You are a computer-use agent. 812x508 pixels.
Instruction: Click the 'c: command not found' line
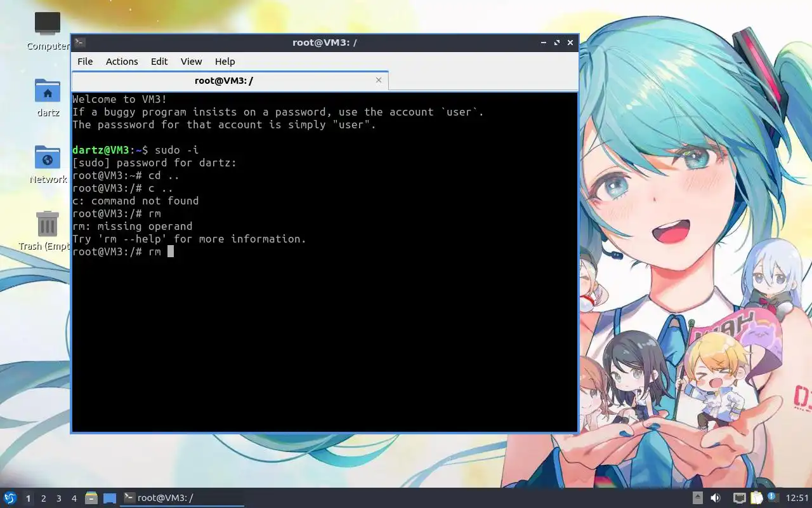click(136, 201)
